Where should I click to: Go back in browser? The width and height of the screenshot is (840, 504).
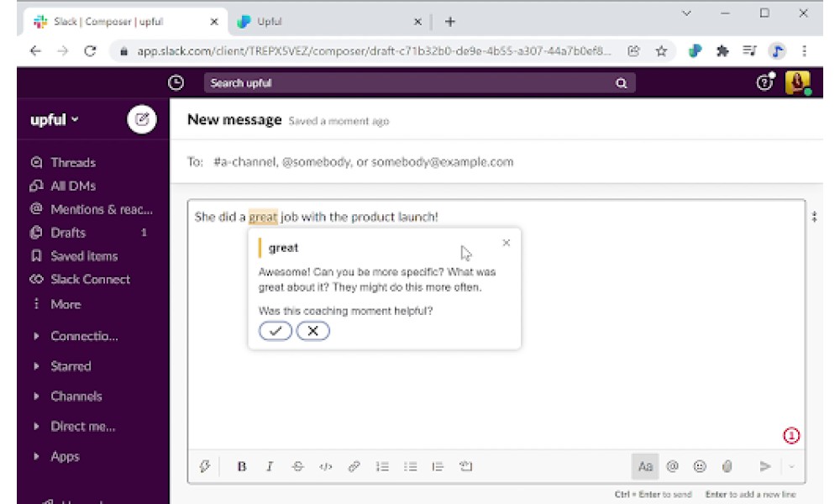click(x=35, y=51)
